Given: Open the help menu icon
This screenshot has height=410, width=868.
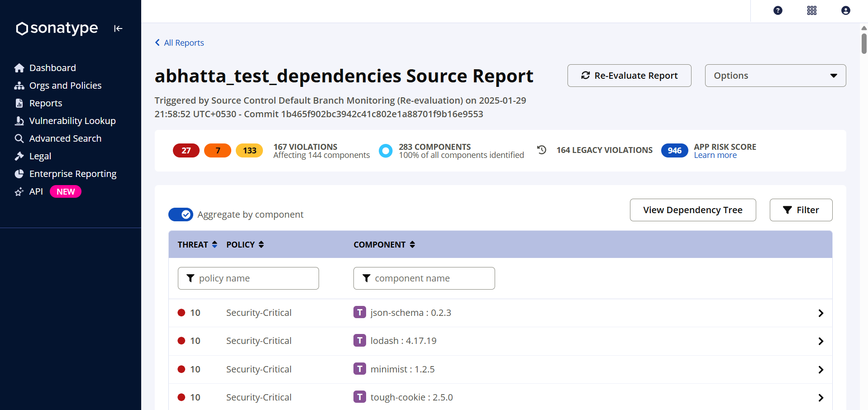Looking at the screenshot, I should pyautogui.click(x=778, y=10).
